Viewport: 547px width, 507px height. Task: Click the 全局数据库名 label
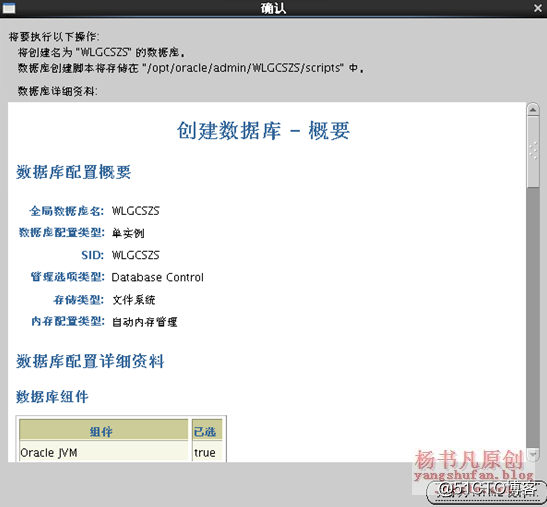coord(67,211)
